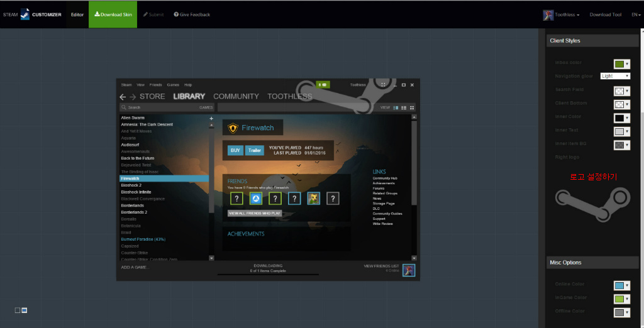
Task: Open the Friends menu in preview
Action: [156, 85]
